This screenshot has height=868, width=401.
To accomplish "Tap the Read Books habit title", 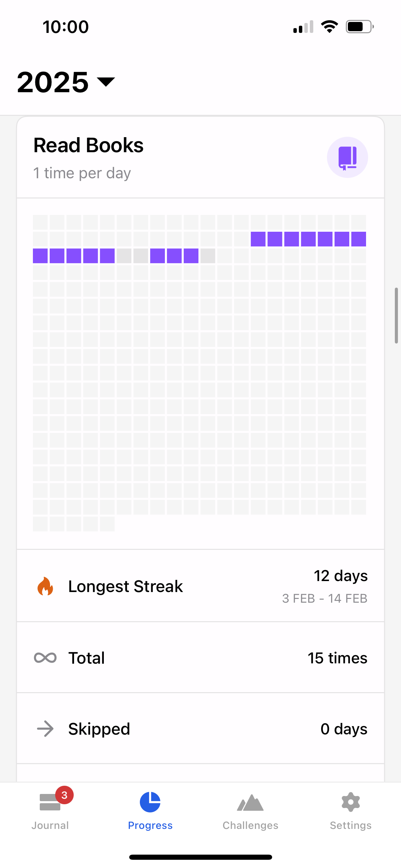I will pyautogui.click(x=88, y=145).
